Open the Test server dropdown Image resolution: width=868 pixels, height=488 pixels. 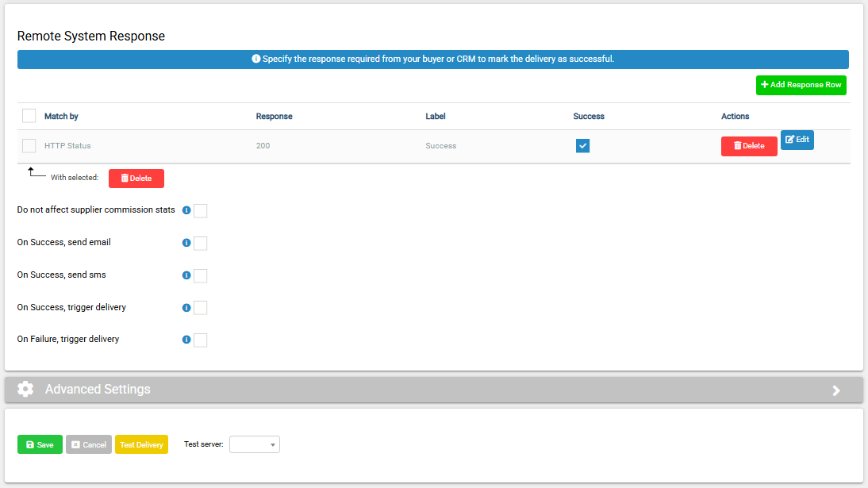tap(255, 444)
